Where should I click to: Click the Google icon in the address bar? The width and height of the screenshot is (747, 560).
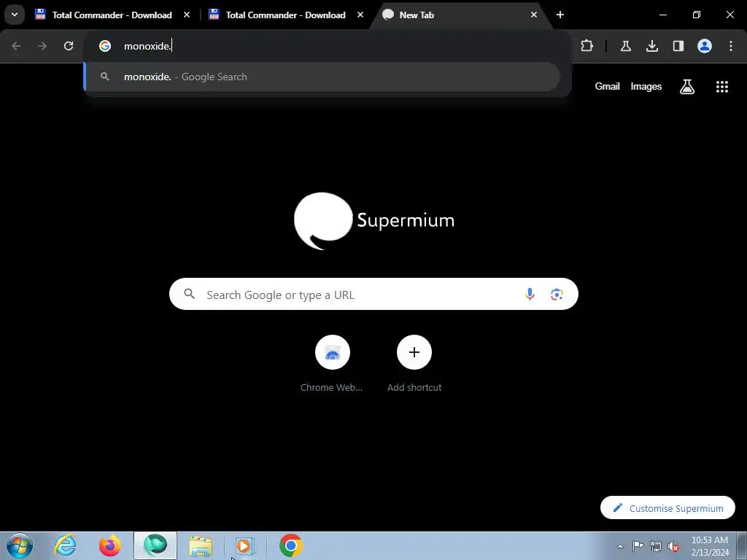[105, 46]
